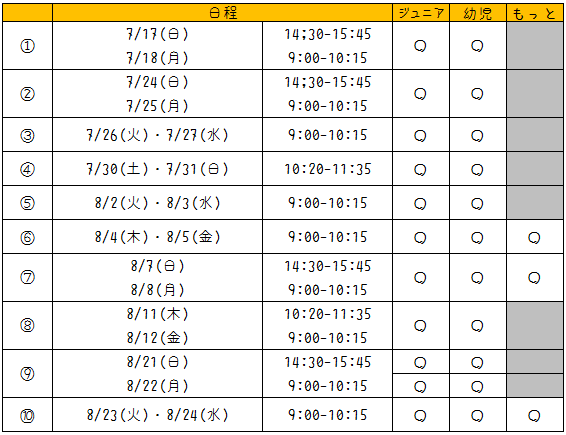The height and width of the screenshot is (435, 566).
Task: Click 幼児 circle in 8/22(月) row
Action: 477,387
